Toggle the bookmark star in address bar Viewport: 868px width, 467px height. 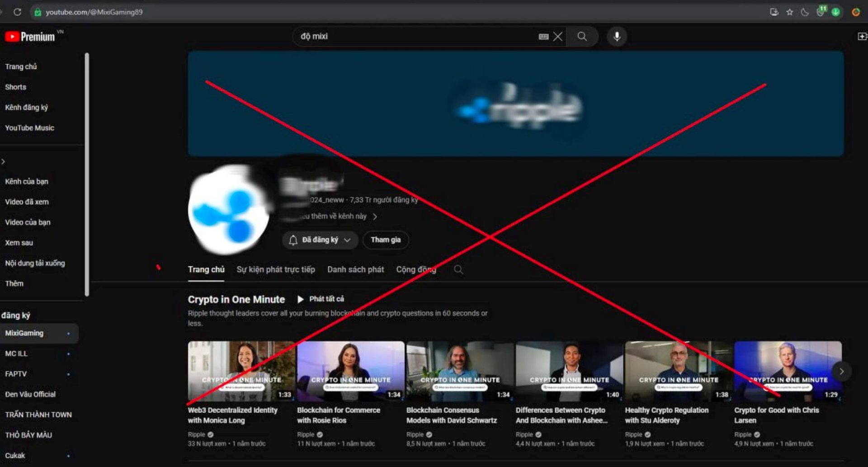[789, 12]
